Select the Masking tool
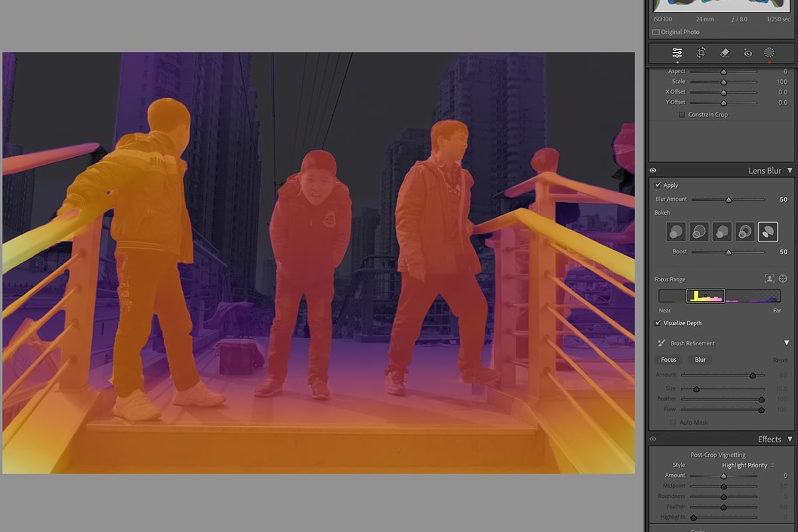 click(x=769, y=53)
